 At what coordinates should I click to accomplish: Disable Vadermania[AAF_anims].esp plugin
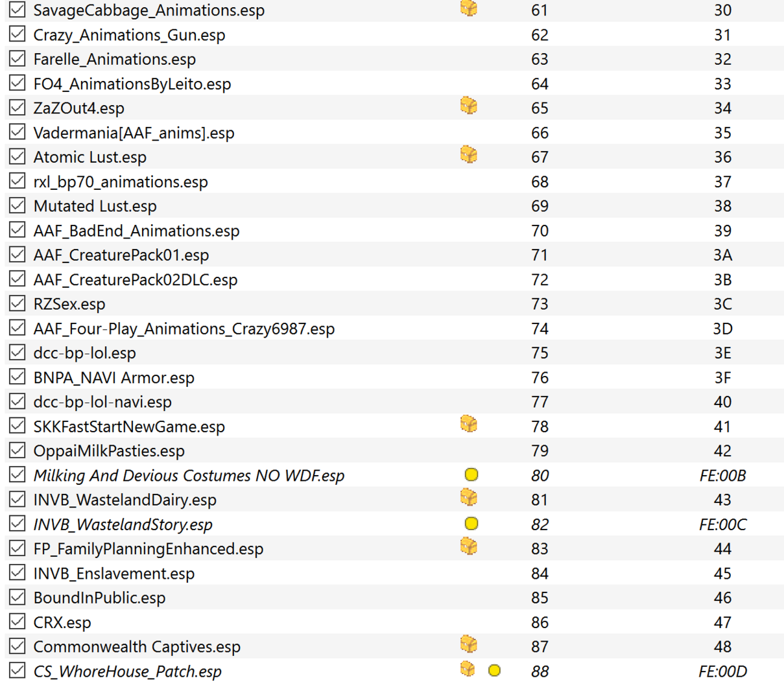click(x=18, y=132)
